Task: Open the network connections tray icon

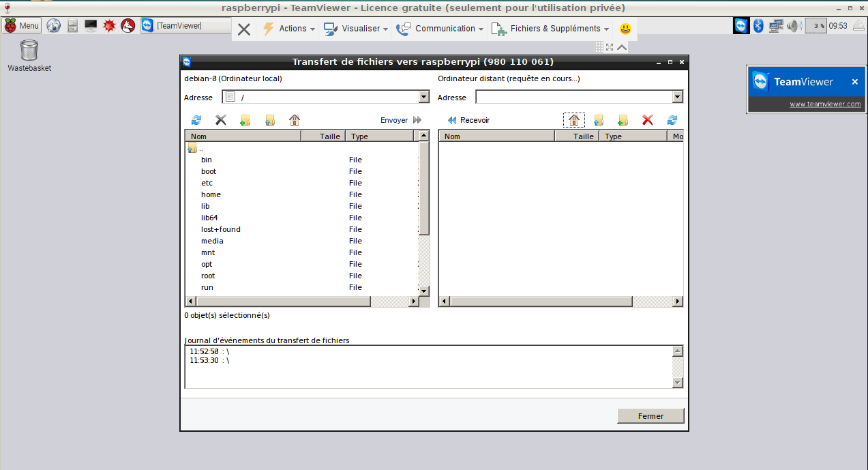Action: 776,26
